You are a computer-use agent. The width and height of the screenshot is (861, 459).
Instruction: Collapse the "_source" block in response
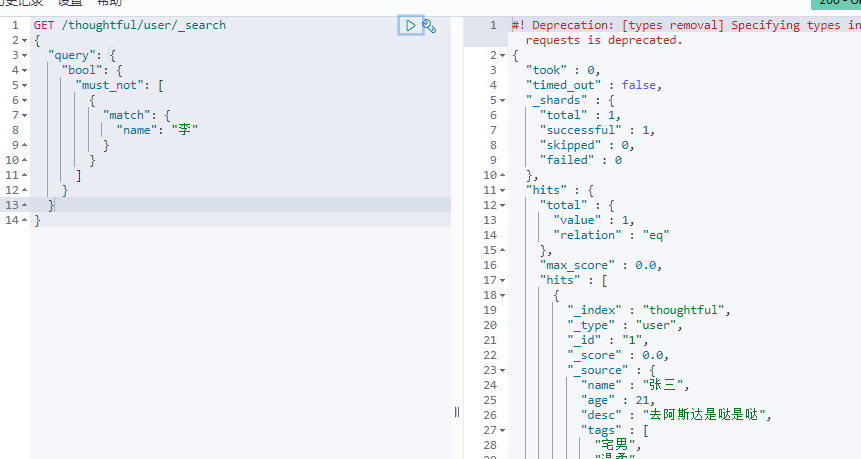point(502,371)
